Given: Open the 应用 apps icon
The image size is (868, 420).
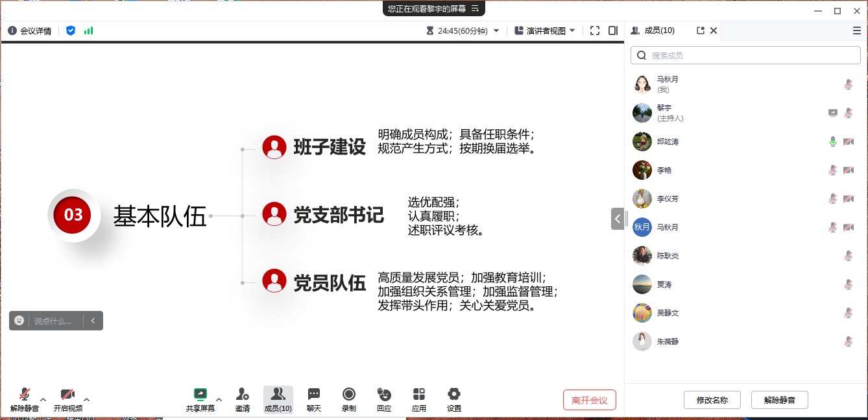Looking at the screenshot, I should 419,399.
